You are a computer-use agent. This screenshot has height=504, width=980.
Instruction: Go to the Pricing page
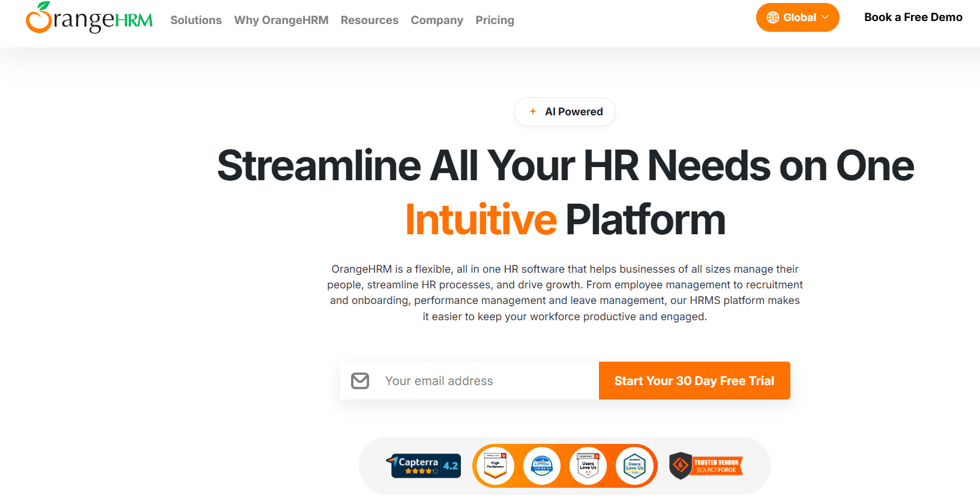495,20
